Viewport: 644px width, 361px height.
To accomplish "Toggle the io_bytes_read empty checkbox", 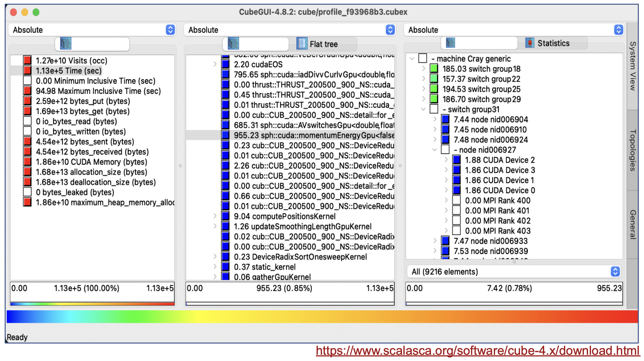I will point(27,121).
